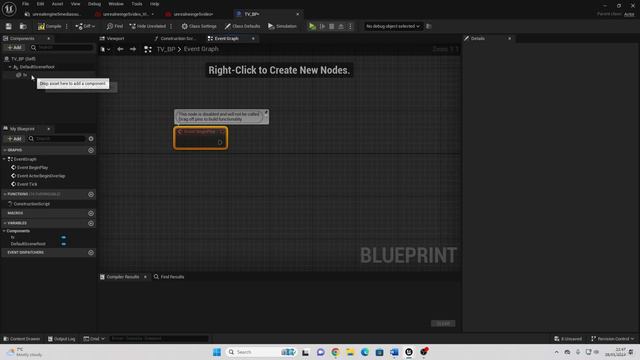Open the Tools menu
Screen dimensions: 640x360
[x=137, y=4]
